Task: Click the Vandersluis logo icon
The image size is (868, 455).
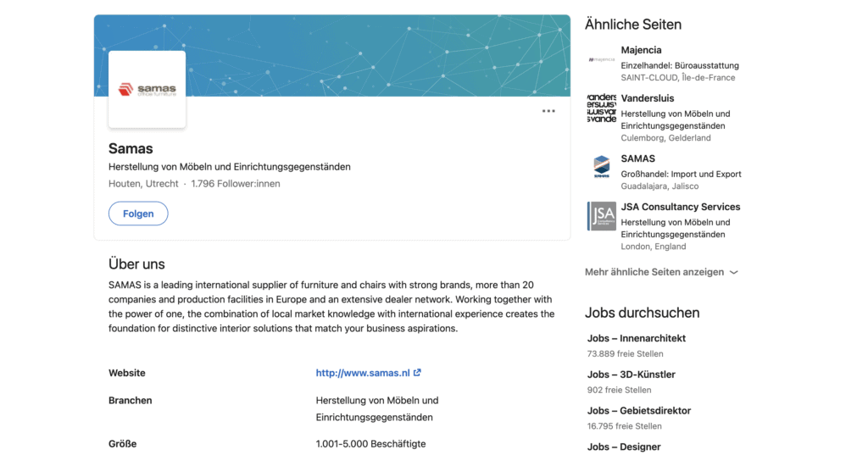Action: (601, 108)
